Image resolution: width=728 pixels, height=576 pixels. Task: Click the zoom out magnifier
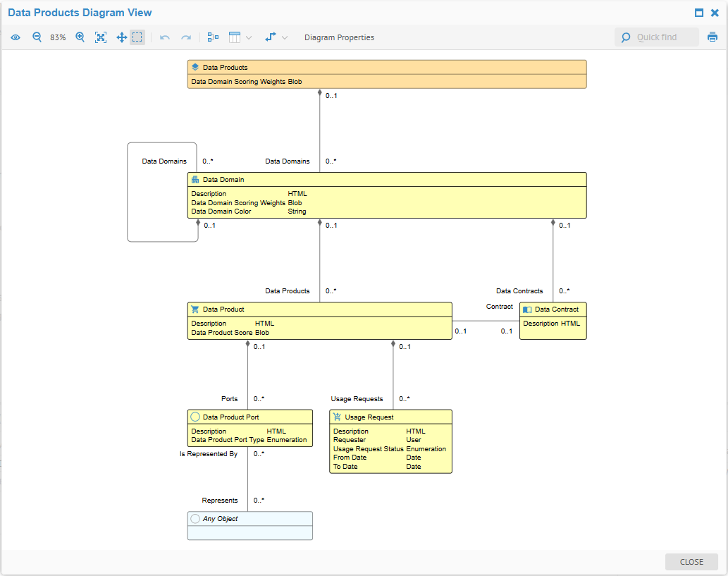point(37,37)
